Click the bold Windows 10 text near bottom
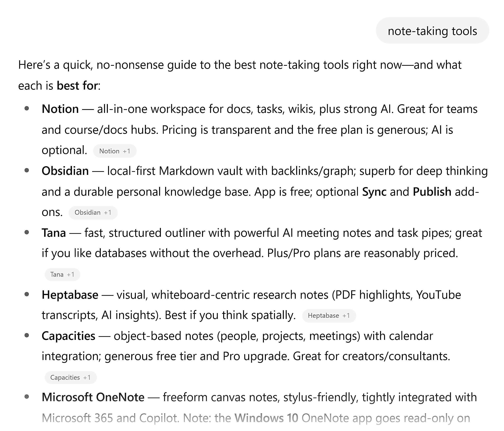504x431 pixels. [x=266, y=417]
